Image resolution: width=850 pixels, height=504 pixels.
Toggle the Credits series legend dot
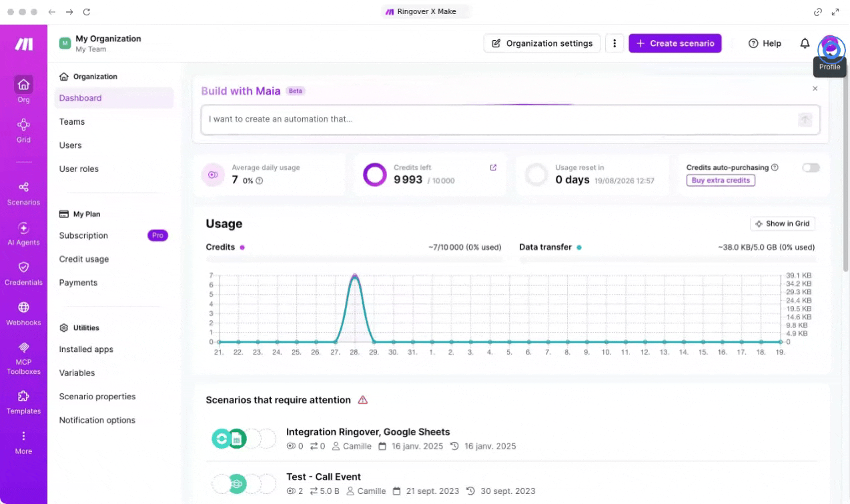coord(242,247)
